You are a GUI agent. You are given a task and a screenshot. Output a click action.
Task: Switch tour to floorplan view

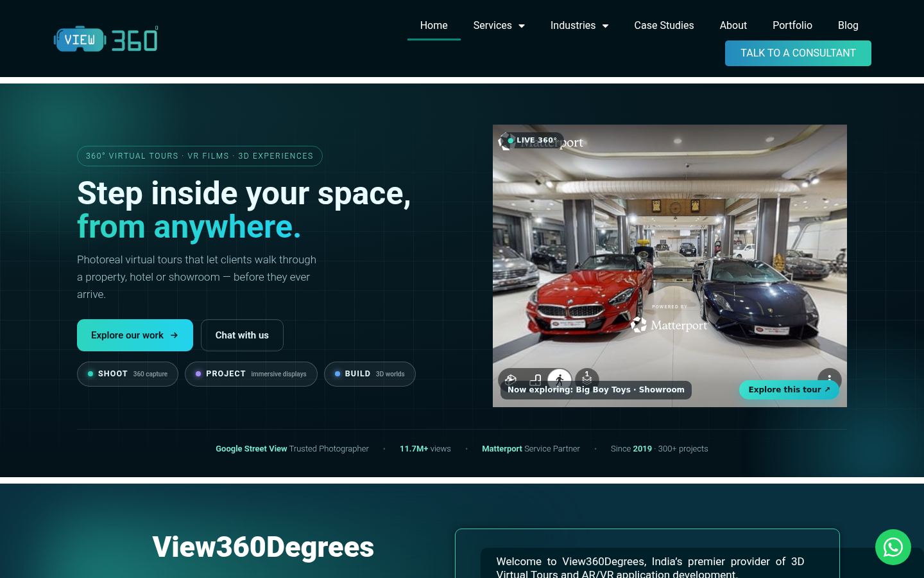click(x=535, y=380)
